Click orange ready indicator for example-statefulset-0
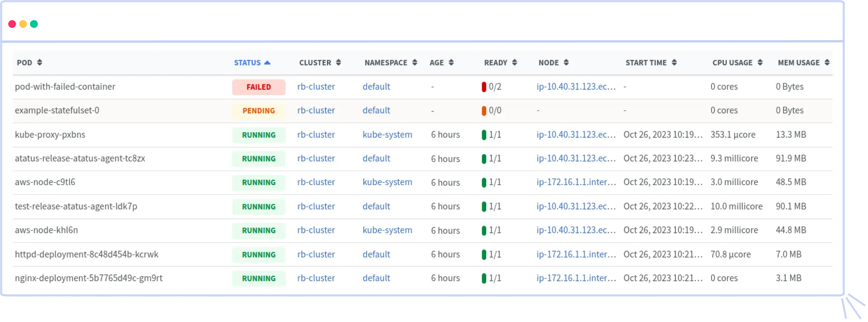Viewport: 868px width, 322px height. [484, 111]
